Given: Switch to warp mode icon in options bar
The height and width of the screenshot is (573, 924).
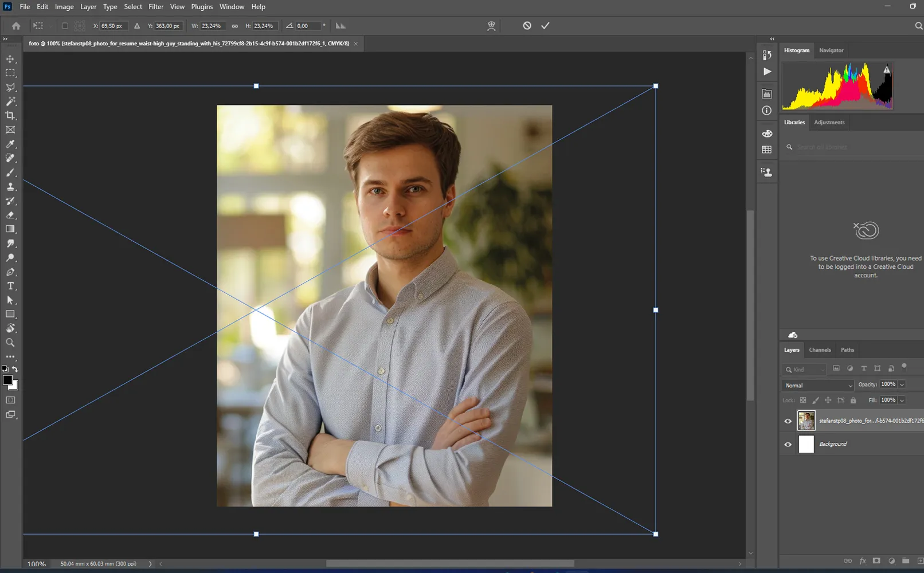Looking at the screenshot, I should click(491, 26).
